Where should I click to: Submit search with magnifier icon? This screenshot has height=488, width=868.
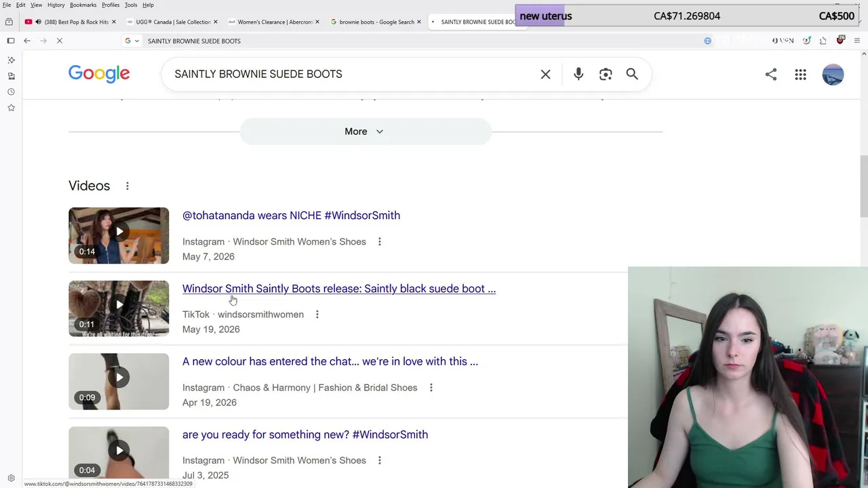click(632, 74)
